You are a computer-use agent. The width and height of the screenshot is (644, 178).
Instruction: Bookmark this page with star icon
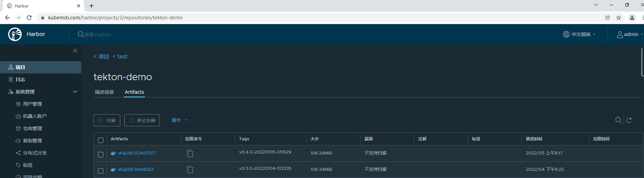pyautogui.click(x=619, y=18)
